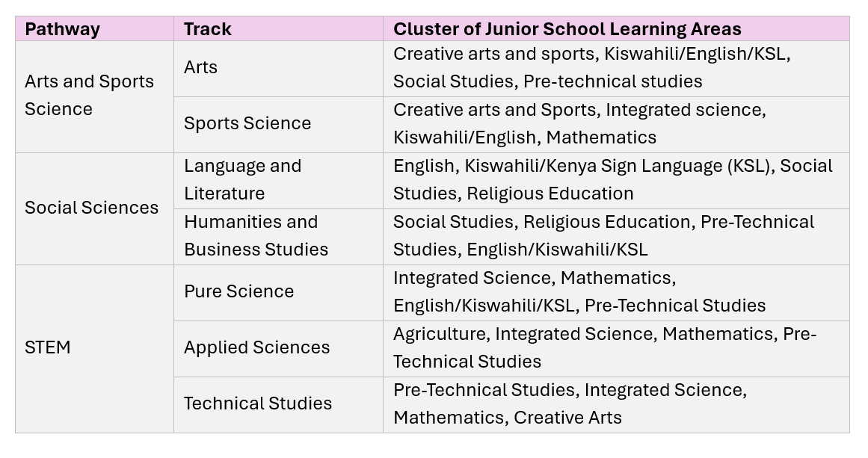Screen dimensions: 868x458
Task: Select Cluster of Junior School Learning Areas header
Action: [x=616, y=28]
